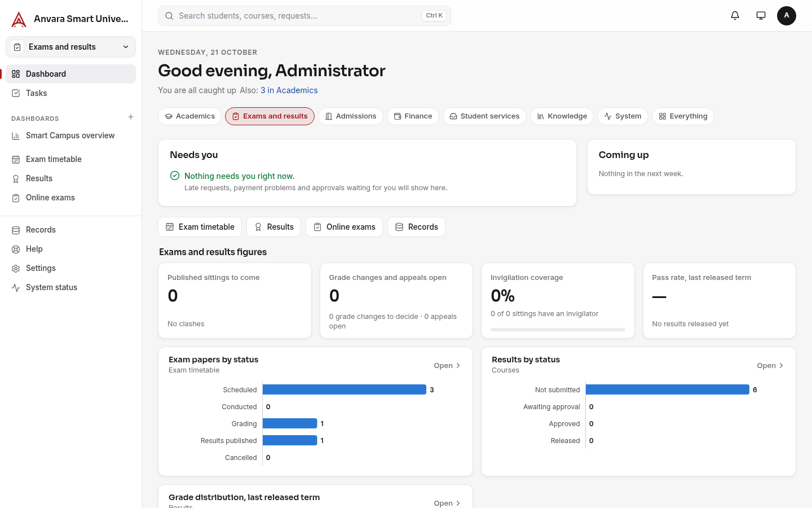Switch to the Knowledge filter tab
This screenshot has width=812, height=508.
click(x=562, y=116)
